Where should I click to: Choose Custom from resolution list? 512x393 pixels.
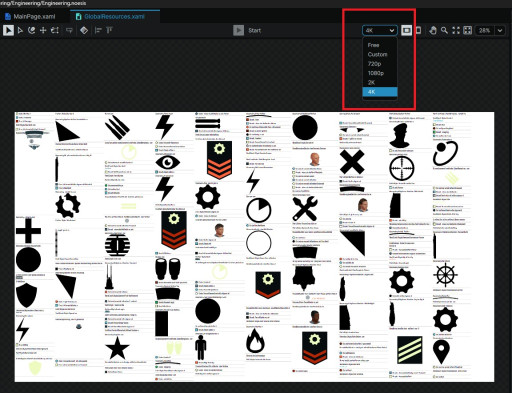tap(380, 54)
